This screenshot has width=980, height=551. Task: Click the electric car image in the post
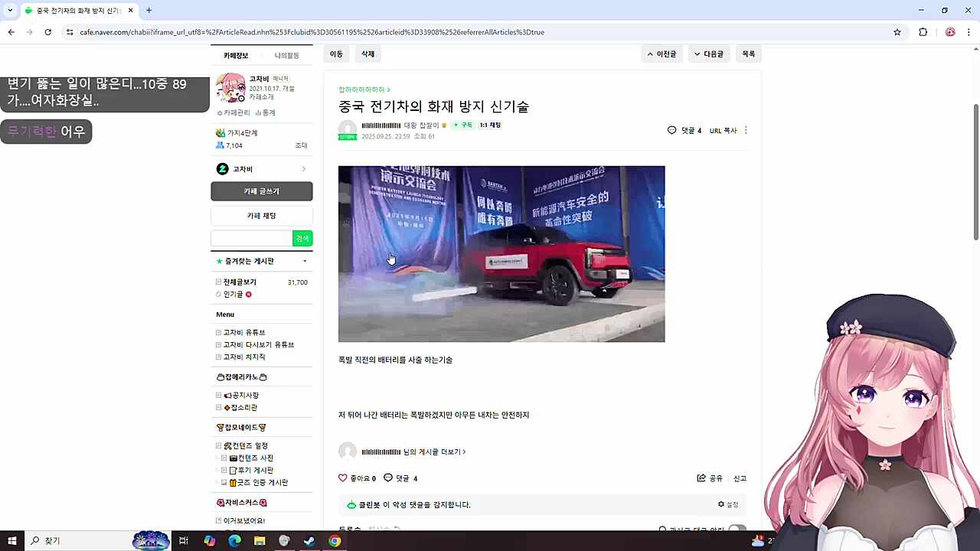click(501, 254)
